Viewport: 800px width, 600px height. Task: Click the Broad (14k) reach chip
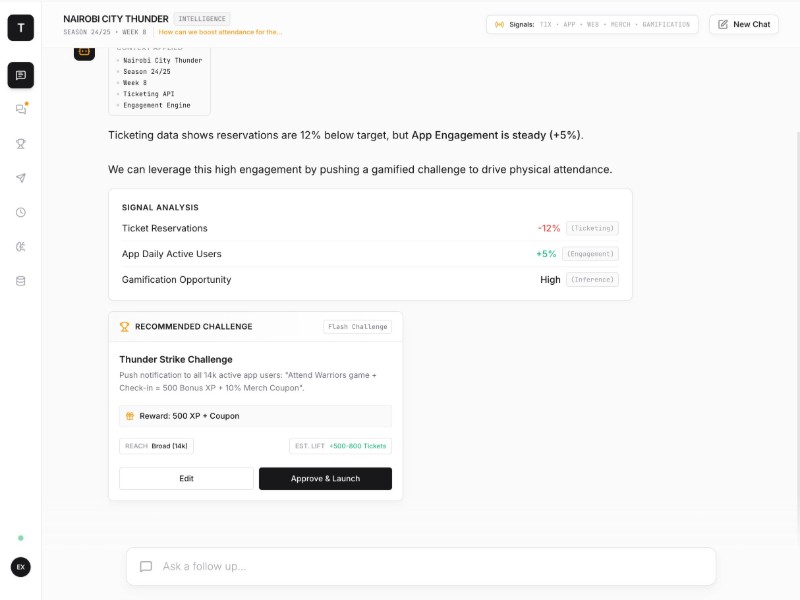pos(156,446)
